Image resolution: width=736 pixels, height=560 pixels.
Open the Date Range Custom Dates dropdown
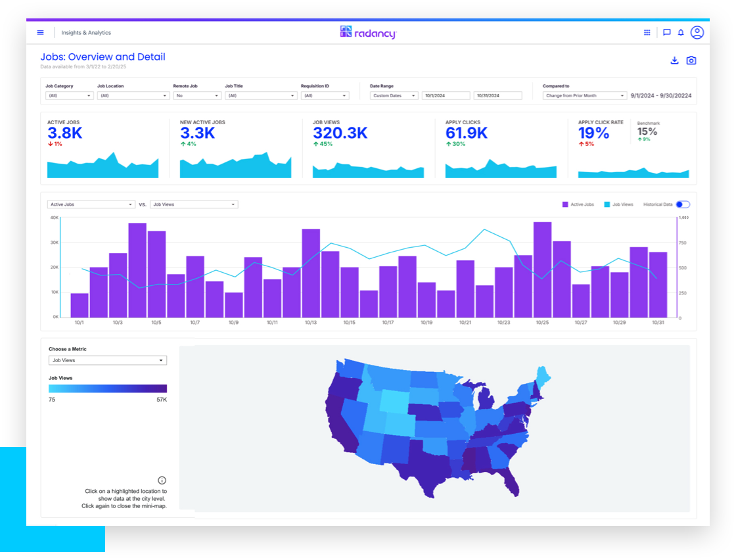(394, 95)
